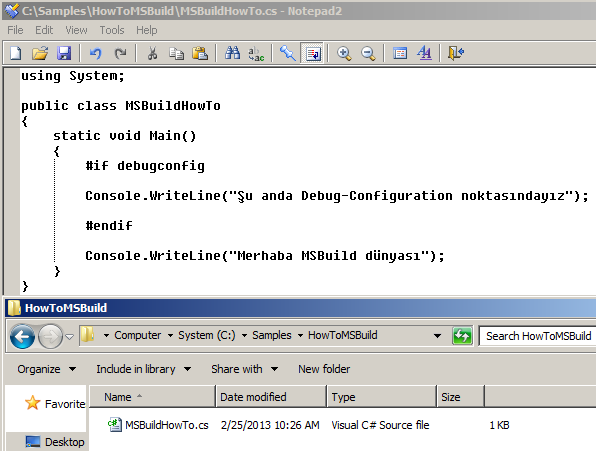
Task: Open the address bar history dropdown
Action: click(437, 336)
